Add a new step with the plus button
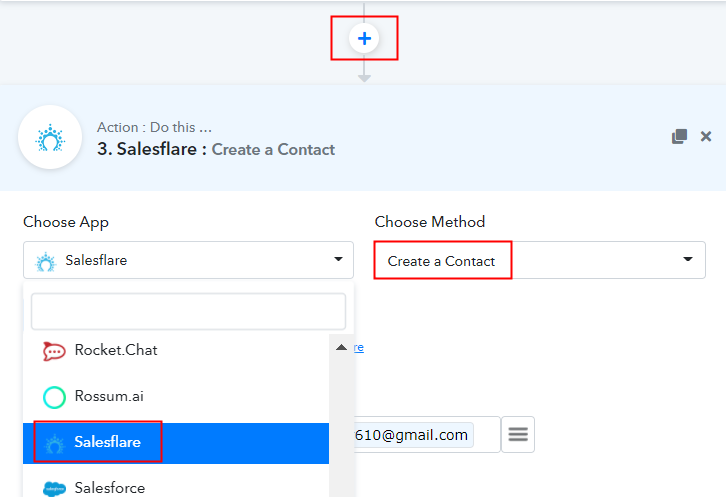Viewport: 726px width, 497px height. [364, 38]
